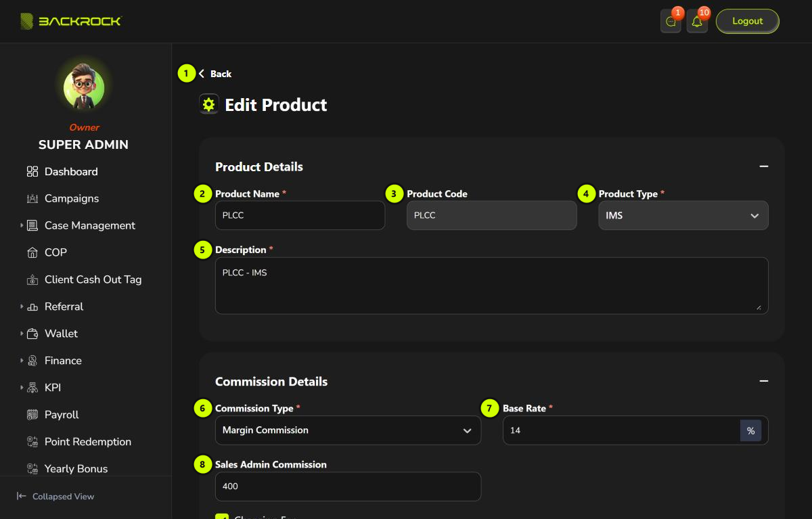This screenshot has height=519, width=812.
Task: Expand the Referral submenu arrow
Action: (22, 307)
